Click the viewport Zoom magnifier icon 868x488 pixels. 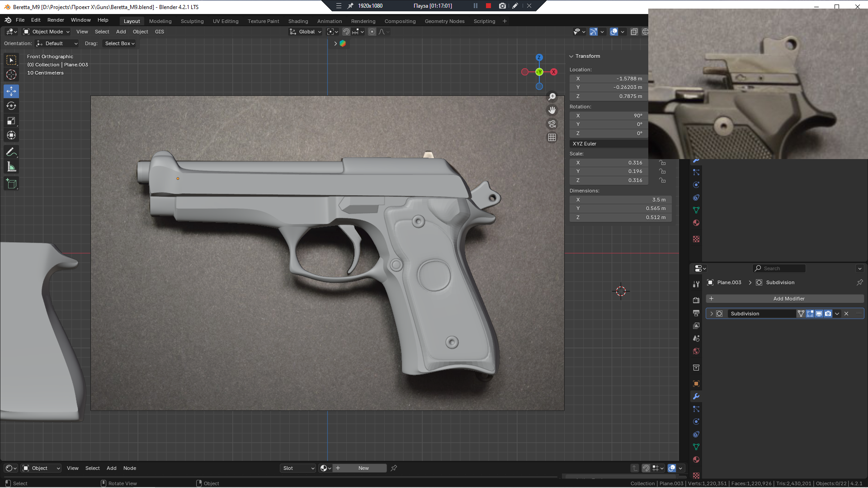(x=552, y=97)
